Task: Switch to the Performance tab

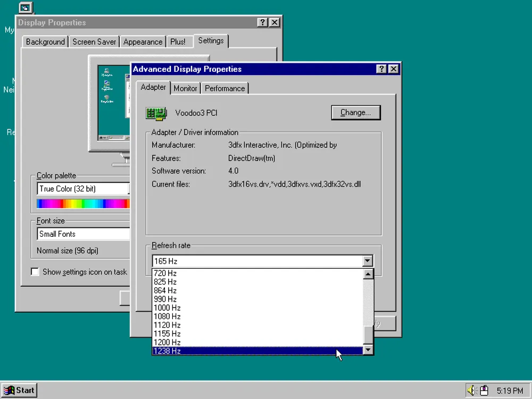Action: [x=225, y=88]
